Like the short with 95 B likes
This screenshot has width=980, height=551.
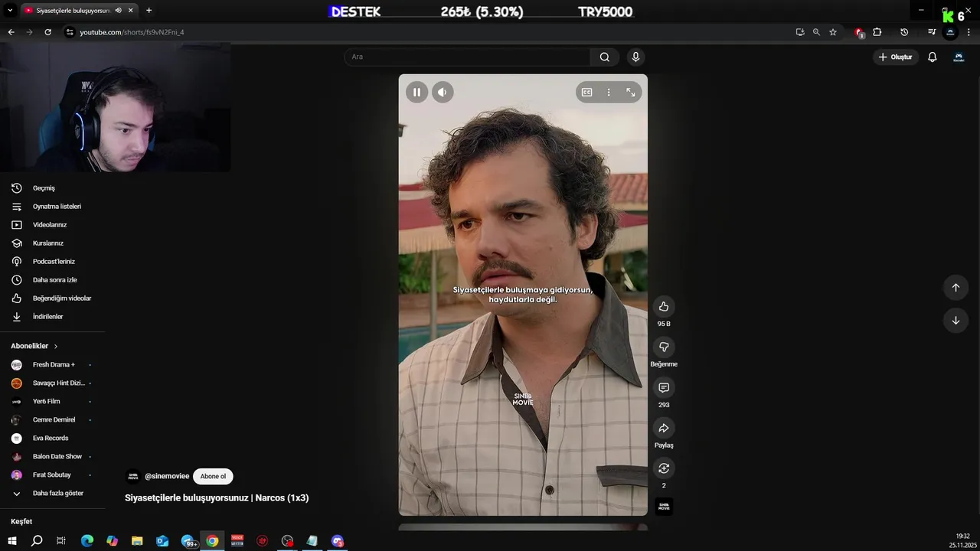point(664,307)
